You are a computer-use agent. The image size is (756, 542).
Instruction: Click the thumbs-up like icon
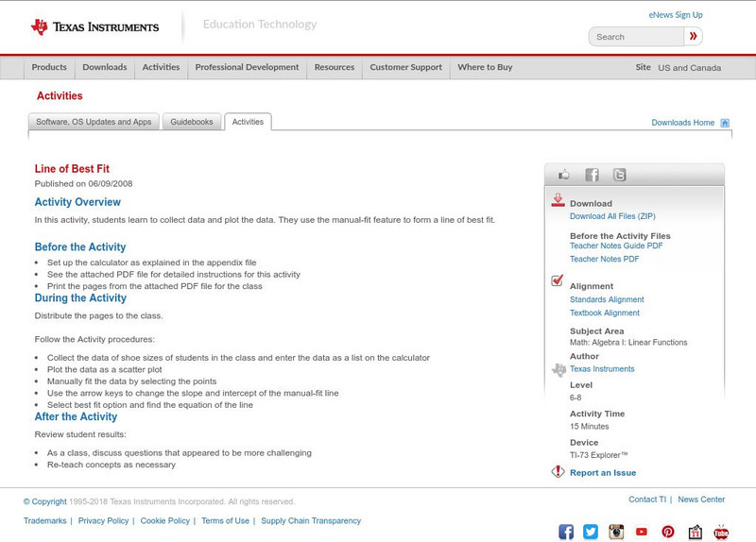(x=563, y=175)
